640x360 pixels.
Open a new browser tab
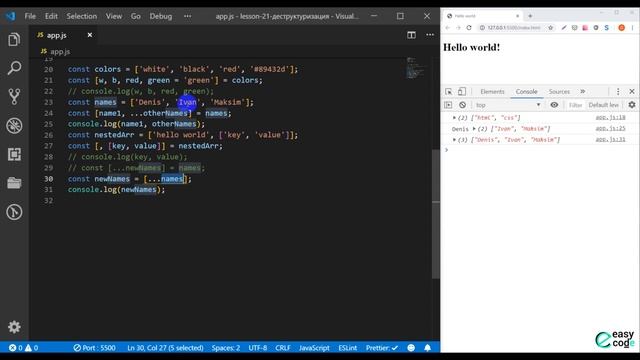pyautogui.click(x=530, y=16)
